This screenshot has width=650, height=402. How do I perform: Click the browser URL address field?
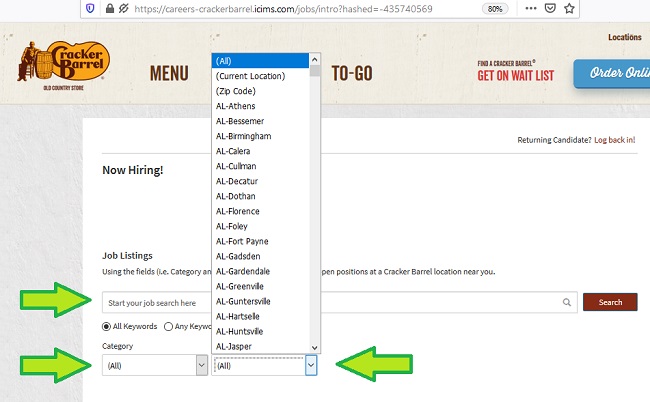coord(283,9)
